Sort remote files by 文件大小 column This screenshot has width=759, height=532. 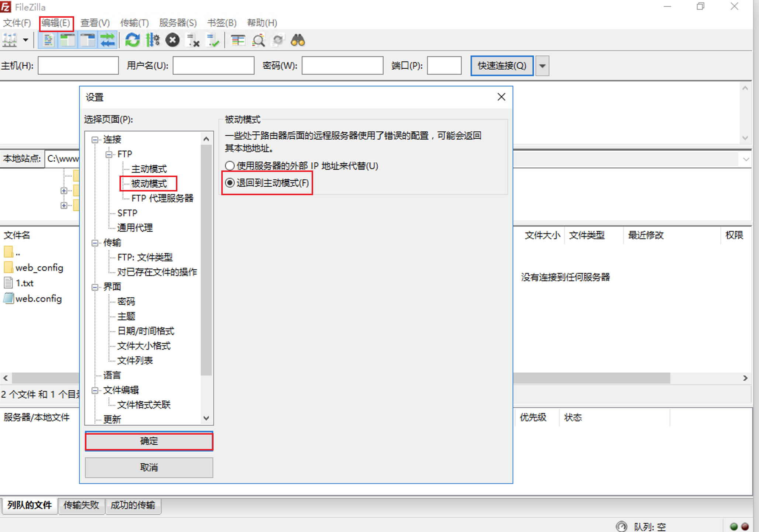tap(543, 235)
